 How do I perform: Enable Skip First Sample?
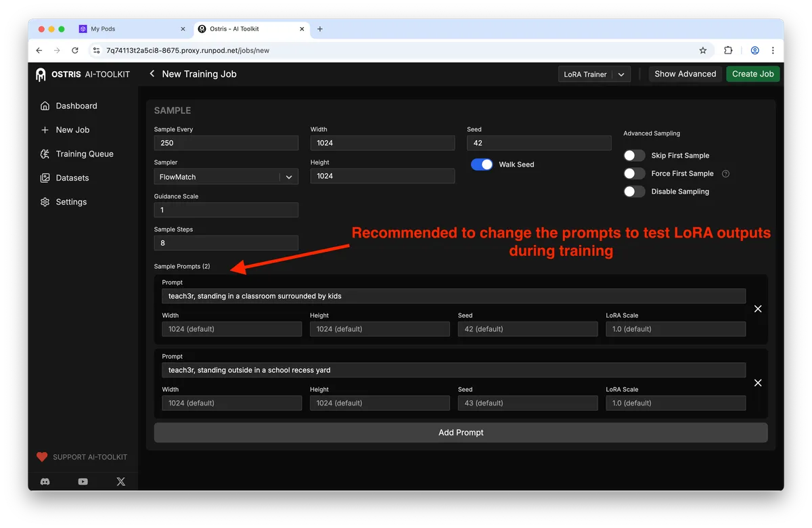tap(634, 155)
